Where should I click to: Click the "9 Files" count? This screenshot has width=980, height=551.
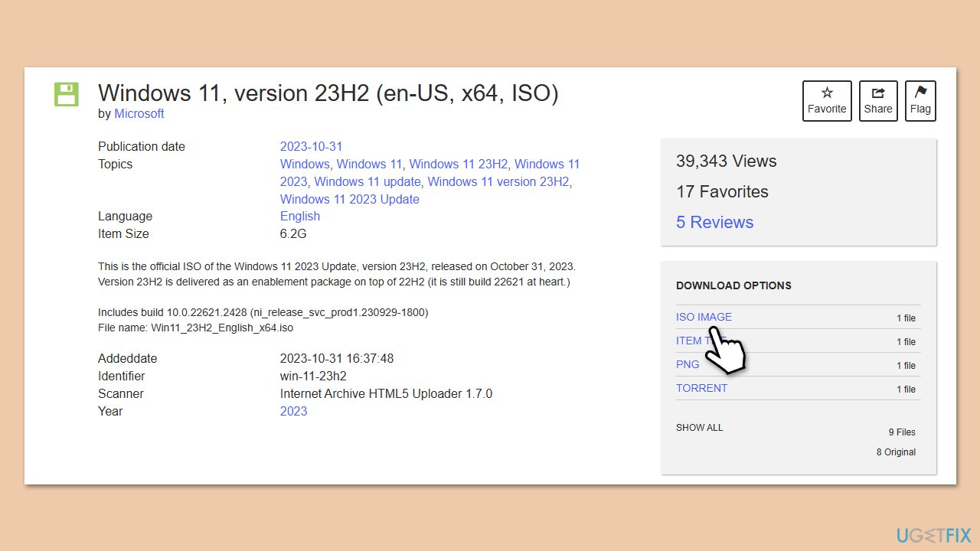[902, 432]
